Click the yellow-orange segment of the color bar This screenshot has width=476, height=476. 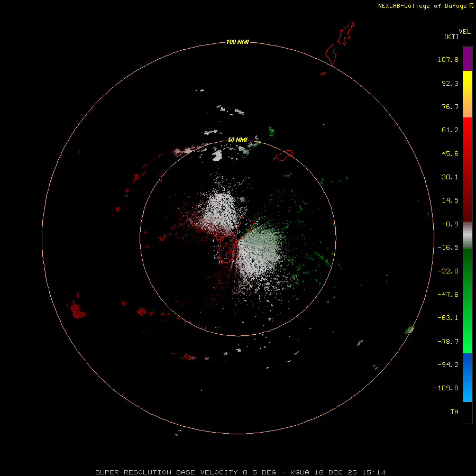[467, 94]
